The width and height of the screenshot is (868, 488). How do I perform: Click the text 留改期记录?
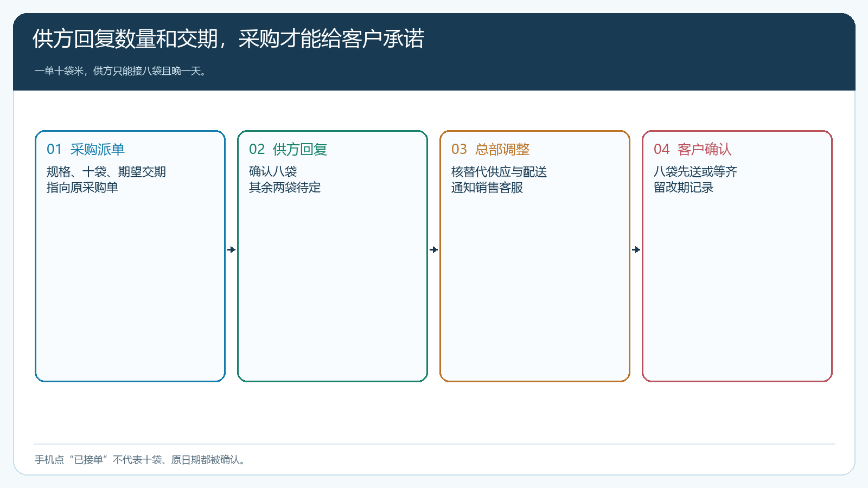pos(684,188)
